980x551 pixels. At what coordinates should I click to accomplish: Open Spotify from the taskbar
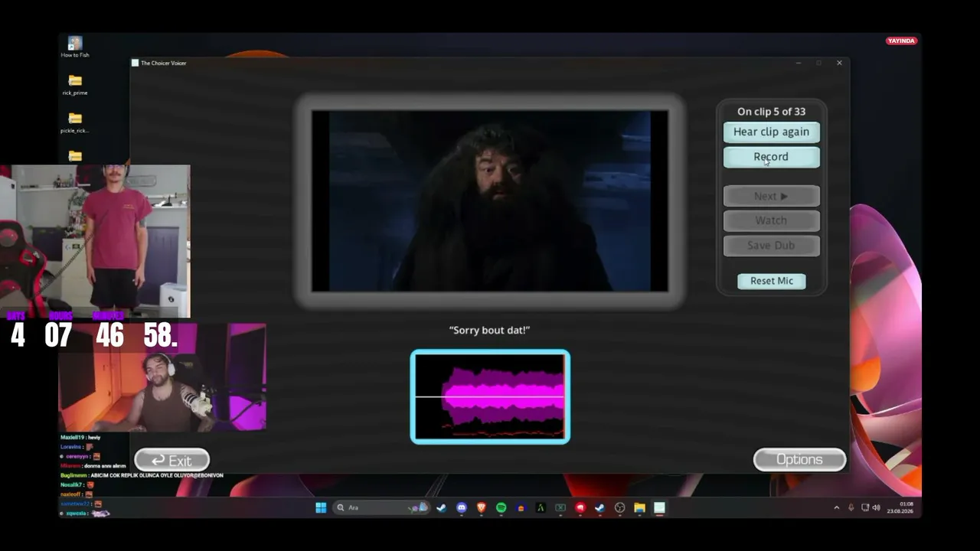pyautogui.click(x=501, y=507)
